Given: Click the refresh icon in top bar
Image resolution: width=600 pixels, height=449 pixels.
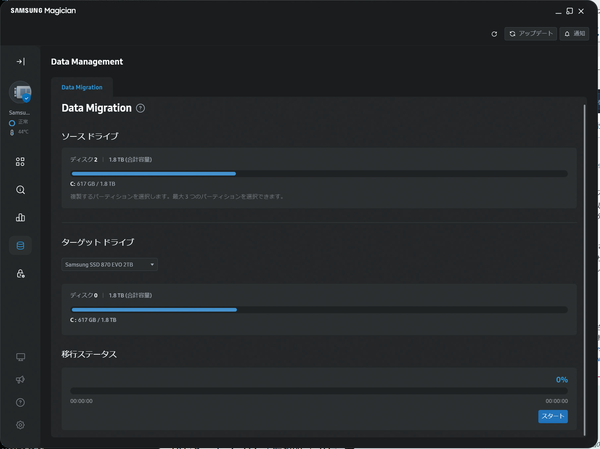Looking at the screenshot, I should (x=494, y=34).
